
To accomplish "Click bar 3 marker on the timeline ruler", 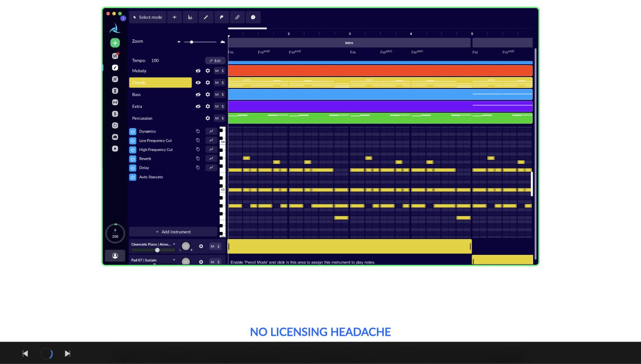I will point(350,34).
